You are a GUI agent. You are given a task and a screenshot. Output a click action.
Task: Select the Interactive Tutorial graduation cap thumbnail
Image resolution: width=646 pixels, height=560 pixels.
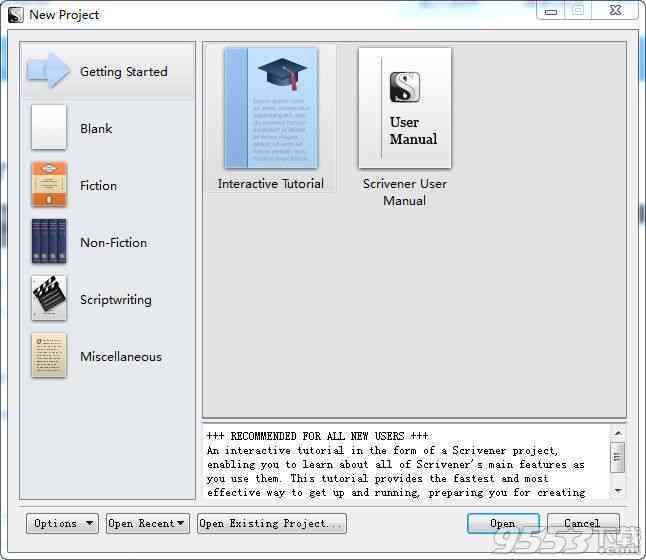271,108
